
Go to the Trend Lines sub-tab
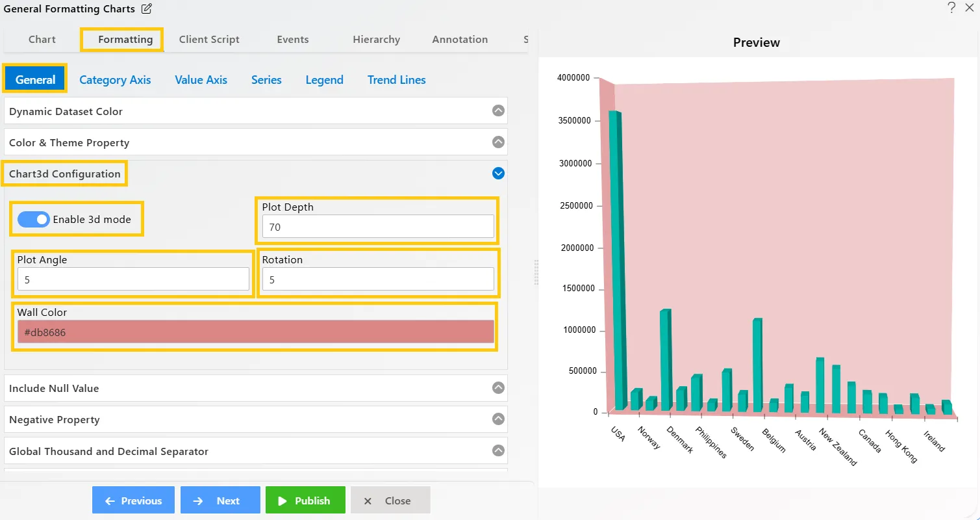(396, 80)
